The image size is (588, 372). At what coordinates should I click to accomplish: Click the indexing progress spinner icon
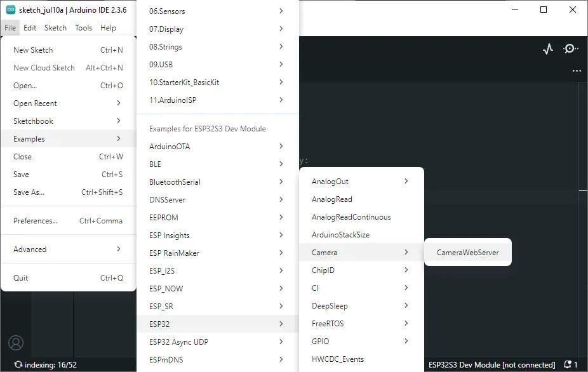click(x=18, y=364)
